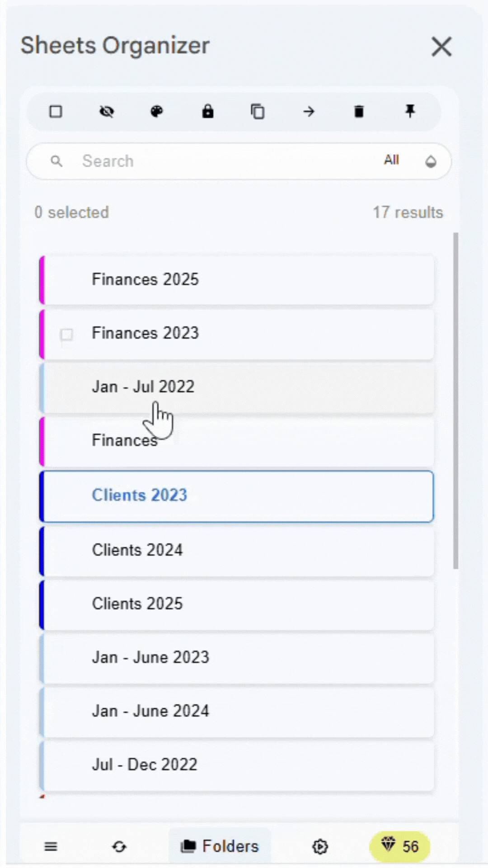Click the refresh sync icon
This screenshot has width=488, height=868.
point(119,846)
